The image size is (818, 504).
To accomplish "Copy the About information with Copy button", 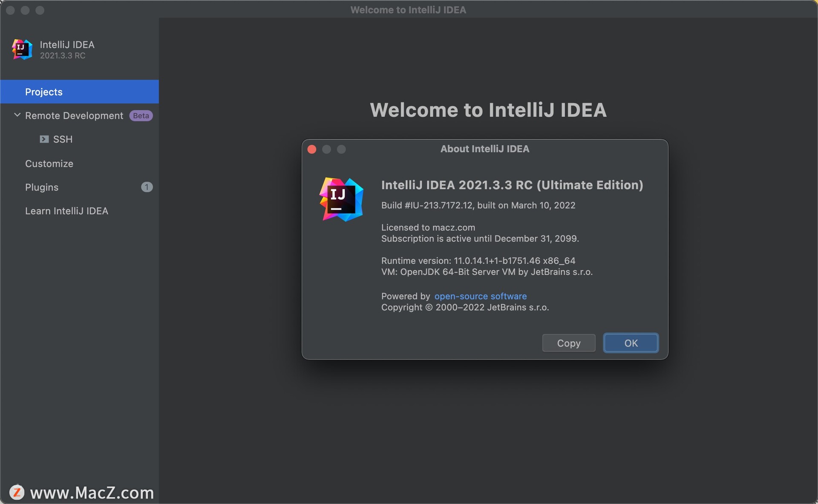I will point(569,343).
